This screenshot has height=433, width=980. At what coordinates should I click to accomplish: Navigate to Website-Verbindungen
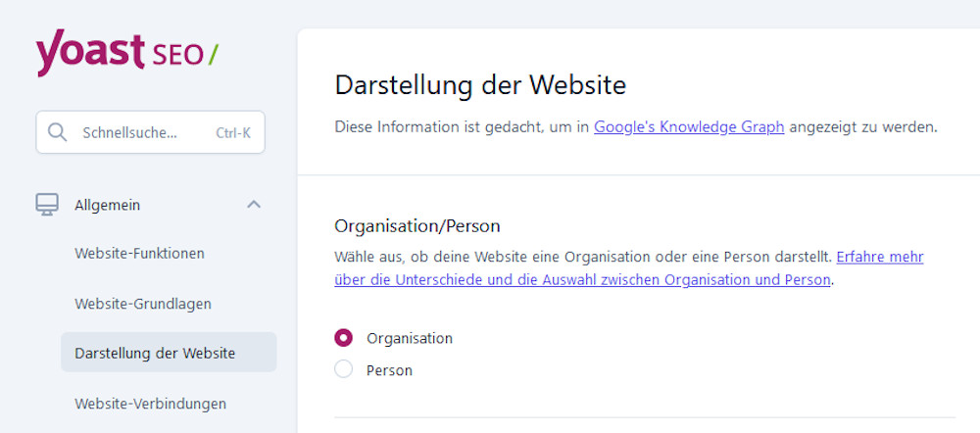click(x=150, y=404)
